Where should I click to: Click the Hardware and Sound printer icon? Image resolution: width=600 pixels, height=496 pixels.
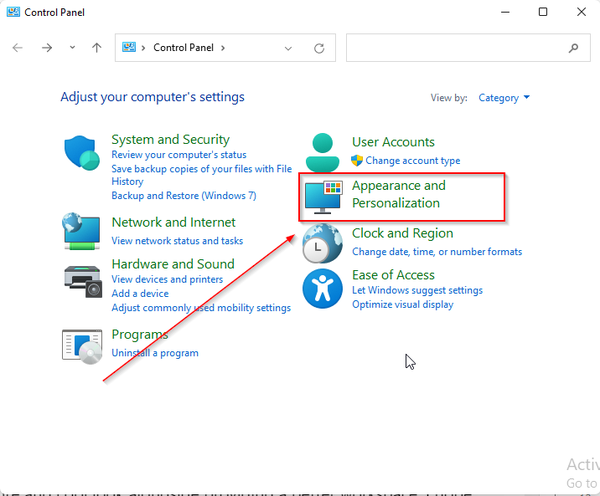(82, 280)
